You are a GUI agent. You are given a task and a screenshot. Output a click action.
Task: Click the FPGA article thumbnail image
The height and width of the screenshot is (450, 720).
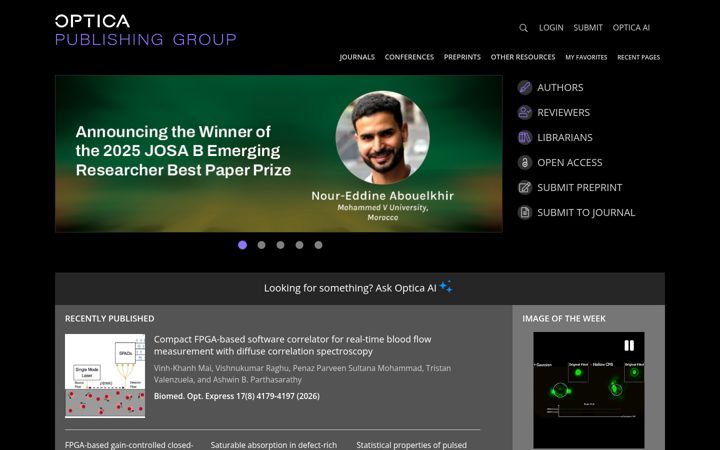(x=105, y=376)
